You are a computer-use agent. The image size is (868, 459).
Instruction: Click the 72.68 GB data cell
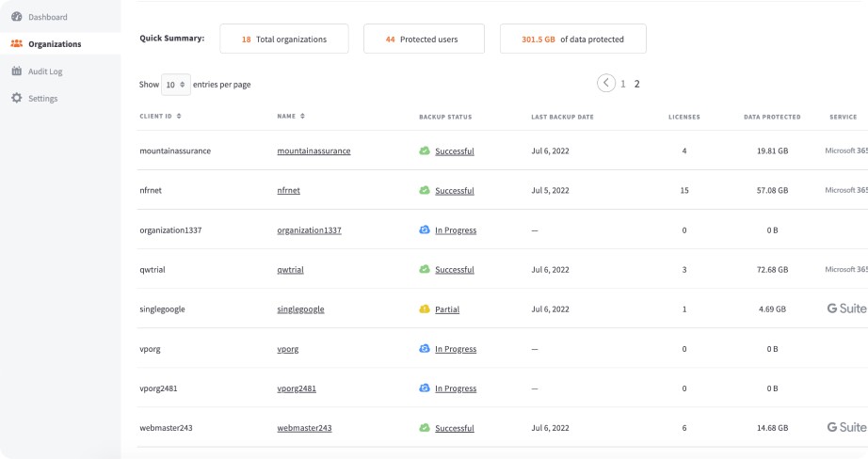(x=772, y=270)
